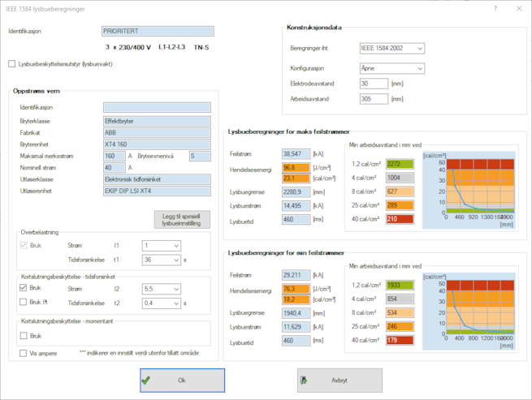The image size is (532, 400).
Task: Check the Vis ampere option
Action: pyautogui.click(x=24, y=353)
